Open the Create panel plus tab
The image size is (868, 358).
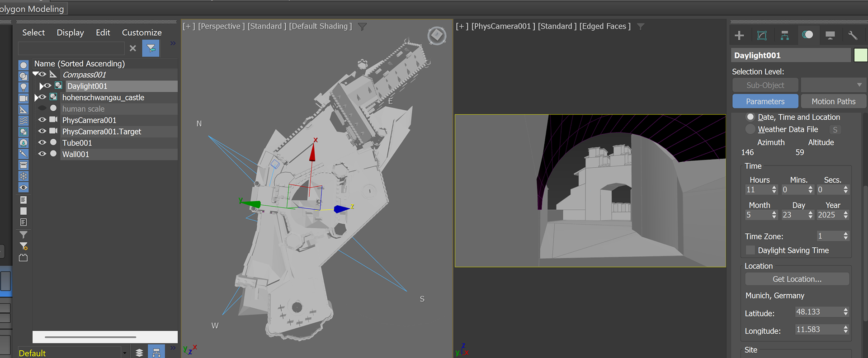(x=740, y=35)
